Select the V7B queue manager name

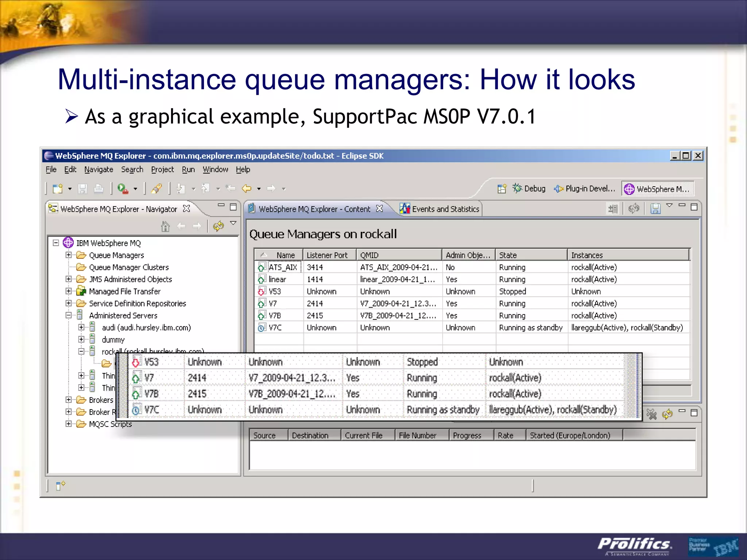click(x=275, y=315)
